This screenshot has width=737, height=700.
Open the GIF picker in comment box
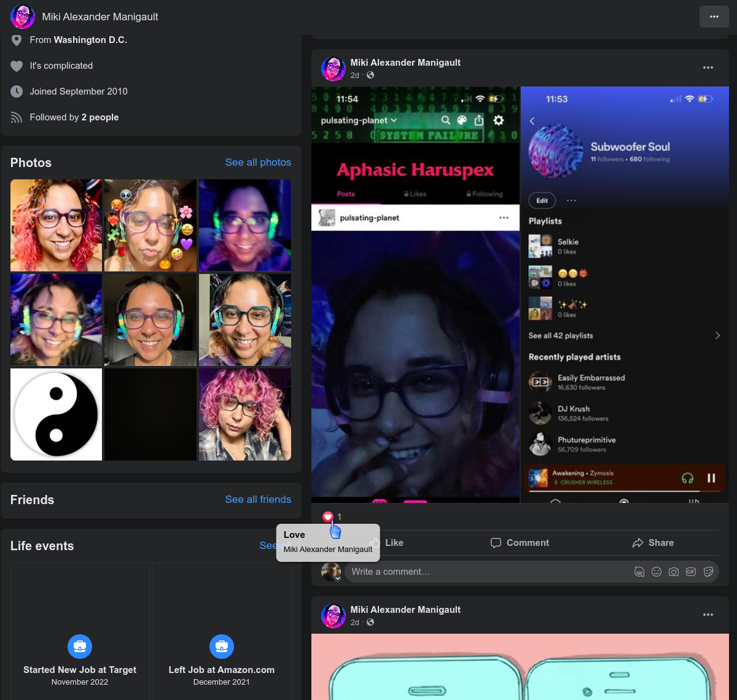[691, 572]
